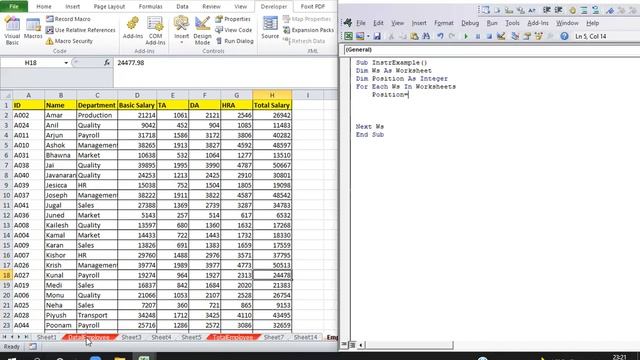Click Comment Block icon in Edit toolbar
The image size is (640, 360).
point(584,11)
